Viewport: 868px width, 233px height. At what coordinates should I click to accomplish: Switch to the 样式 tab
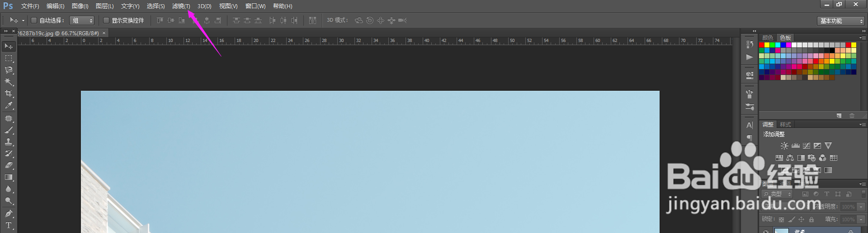[x=785, y=124]
